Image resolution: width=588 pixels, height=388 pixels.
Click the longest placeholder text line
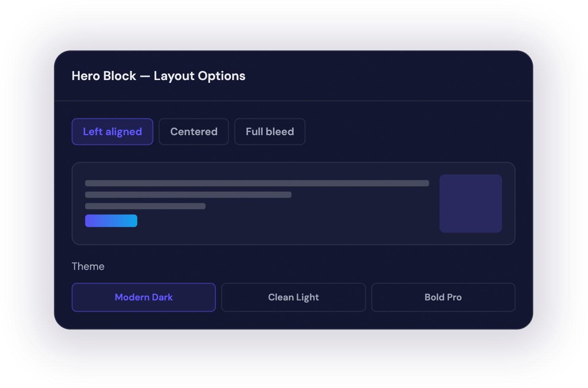point(257,183)
